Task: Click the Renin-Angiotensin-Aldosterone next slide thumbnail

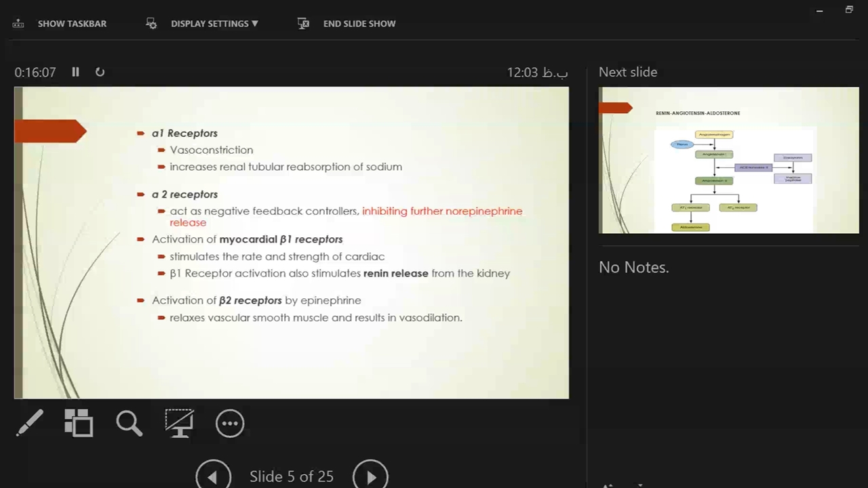Action: [x=728, y=160]
